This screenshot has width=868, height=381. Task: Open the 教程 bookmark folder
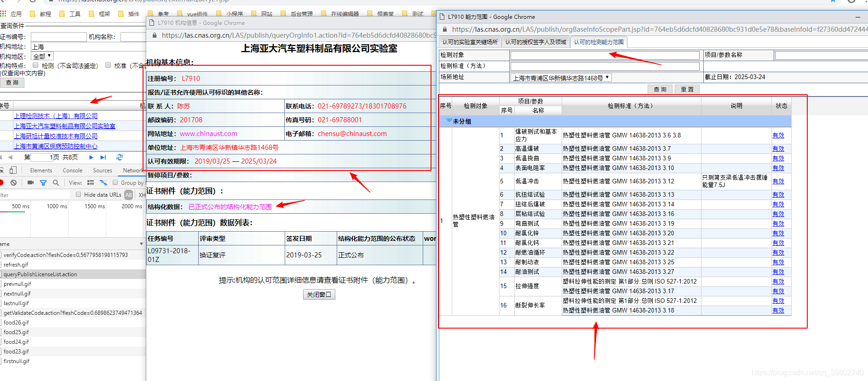point(40,14)
